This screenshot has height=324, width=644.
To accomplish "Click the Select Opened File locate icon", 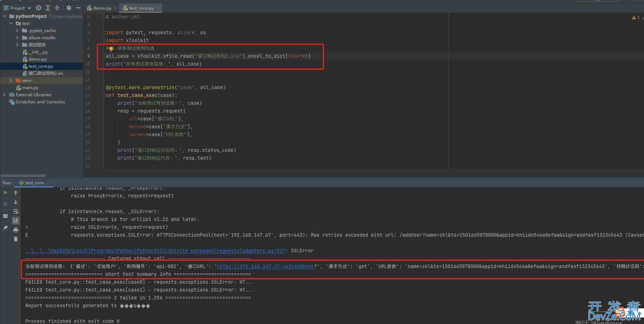I will coord(39,8).
